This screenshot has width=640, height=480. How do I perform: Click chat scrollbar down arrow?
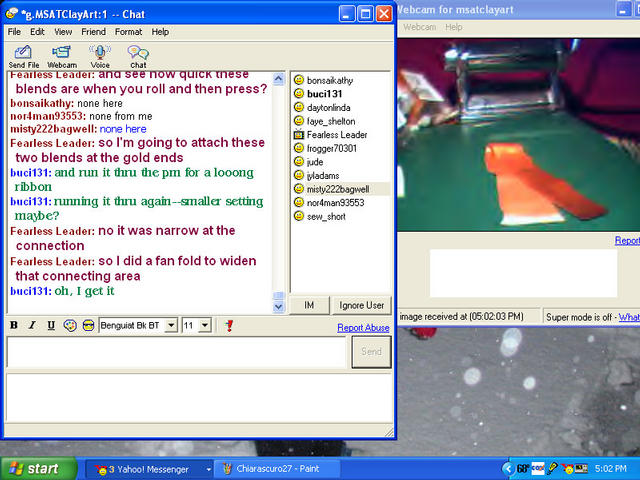point(278,306)
